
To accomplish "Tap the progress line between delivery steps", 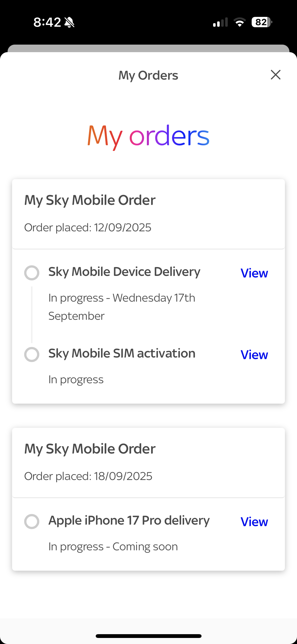I will [32, 314].
